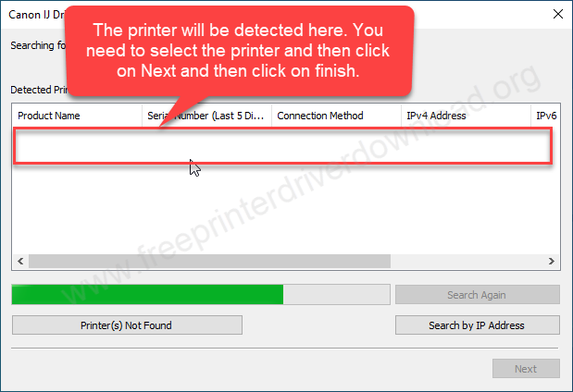Viewport: 573px width, 392px height.
Task: Click the Next button
Action: pos(526,369)
